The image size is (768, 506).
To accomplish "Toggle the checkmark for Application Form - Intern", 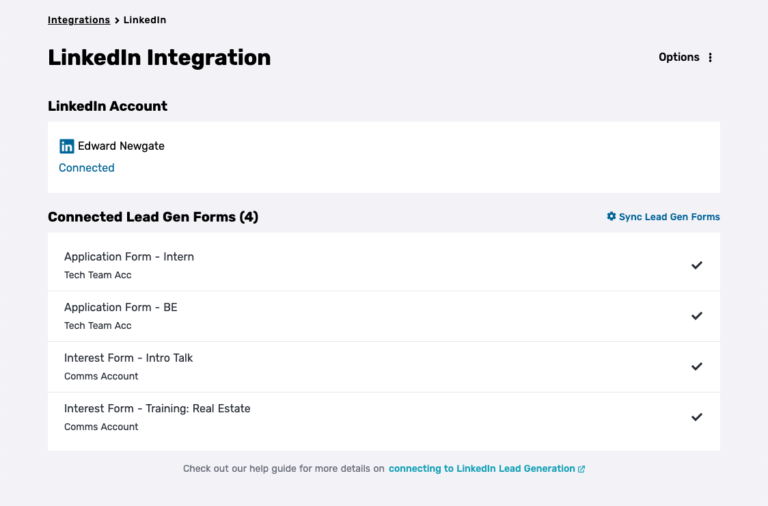I will click(x=696, y=265).
